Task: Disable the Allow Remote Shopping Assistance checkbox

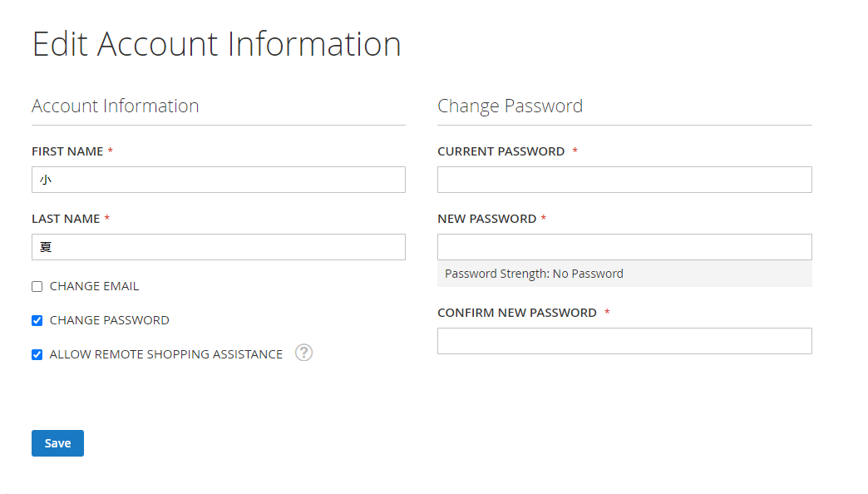Action: (x=37, y=354)
